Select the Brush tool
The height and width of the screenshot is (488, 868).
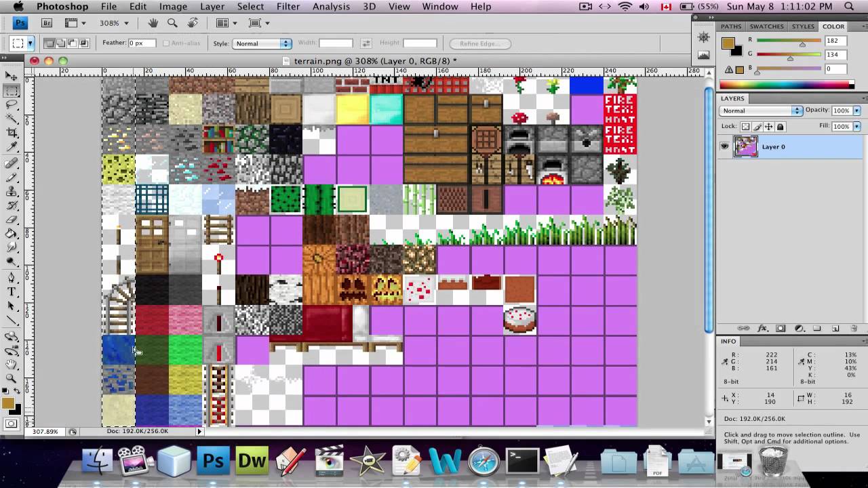[x=12, y=178]
